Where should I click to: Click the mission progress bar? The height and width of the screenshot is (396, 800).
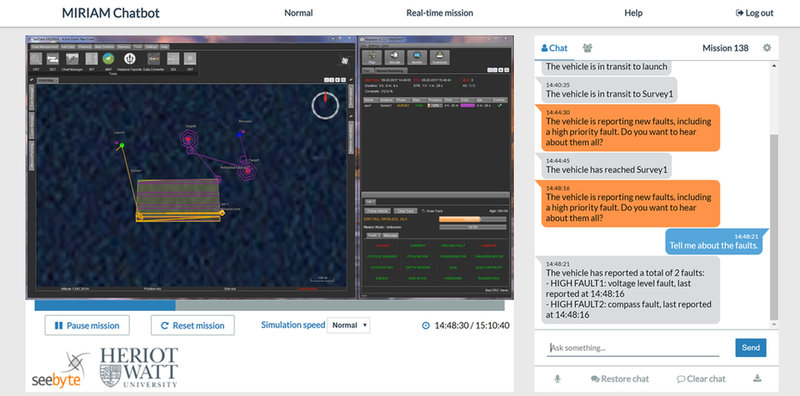coord(269,305)
